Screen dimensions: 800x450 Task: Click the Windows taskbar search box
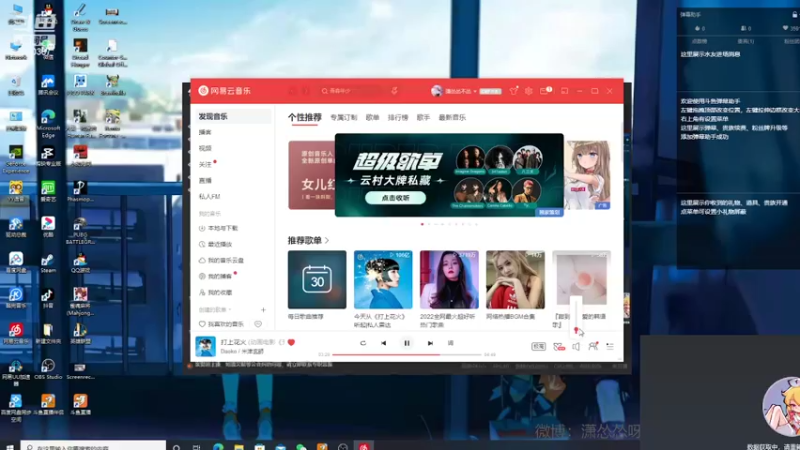93,446
